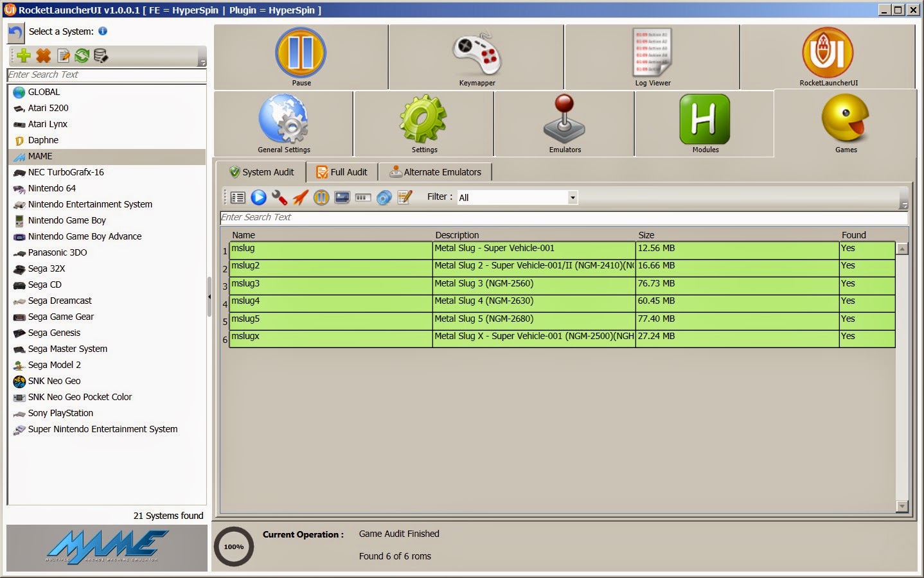This screenshot has width=924, height=578.
Task: Open the Modules section
Action: coord(705,124)
